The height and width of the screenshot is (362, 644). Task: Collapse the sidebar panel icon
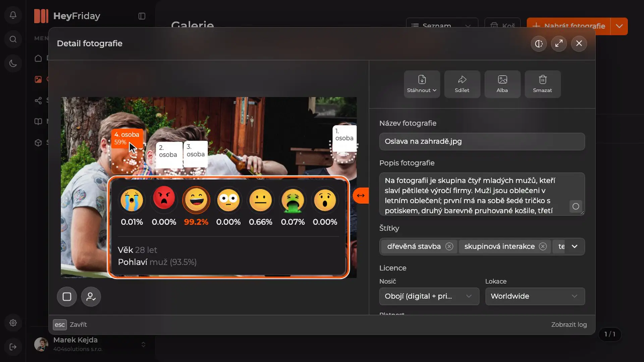142,16
